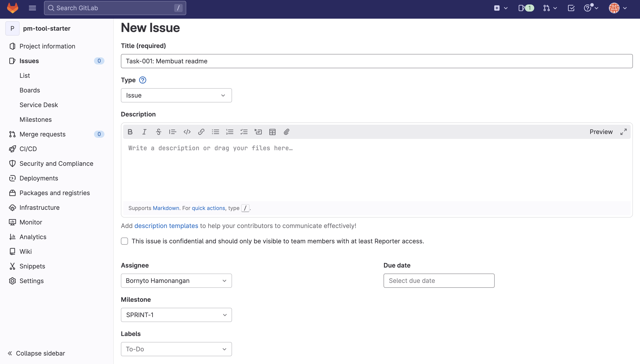640x364 pixels.
Task: Collapse the sidebar
Action: coord(36,353)
